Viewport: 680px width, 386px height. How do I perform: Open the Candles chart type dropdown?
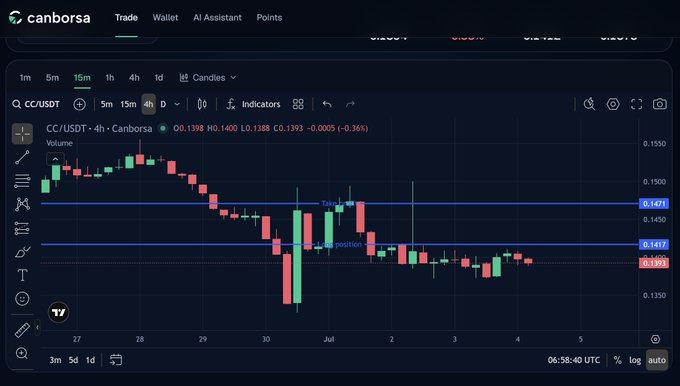pos(208,78)
